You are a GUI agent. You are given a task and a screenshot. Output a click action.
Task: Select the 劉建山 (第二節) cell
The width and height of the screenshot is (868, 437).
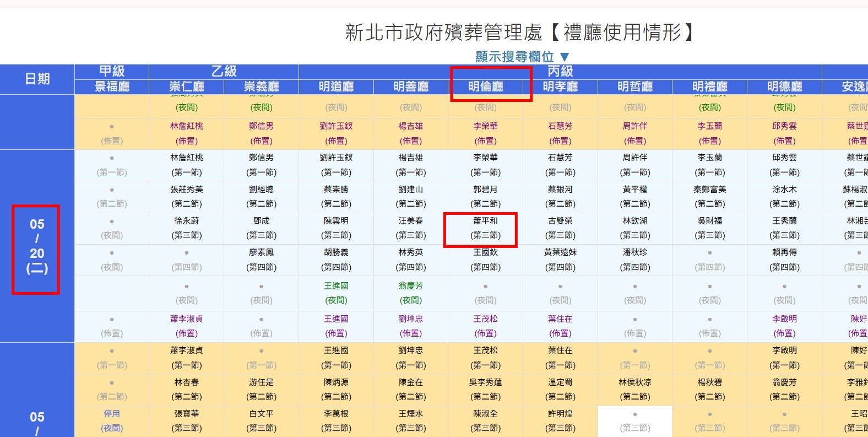point(411,197)
